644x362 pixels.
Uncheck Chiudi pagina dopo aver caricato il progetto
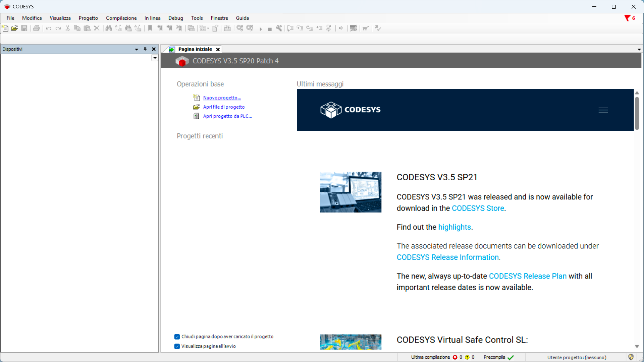coord(177,337)
